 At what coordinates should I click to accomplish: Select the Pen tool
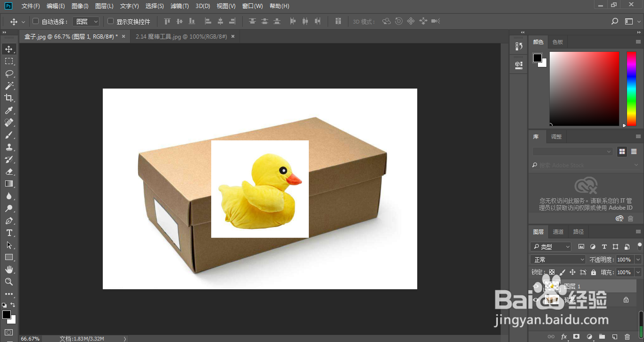[9, 220]
